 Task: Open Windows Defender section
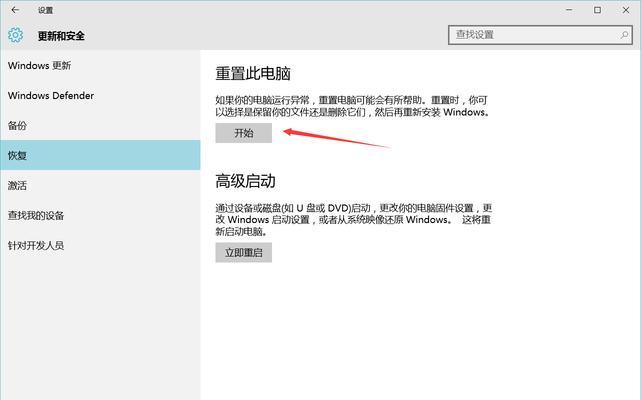click(100, 95)
